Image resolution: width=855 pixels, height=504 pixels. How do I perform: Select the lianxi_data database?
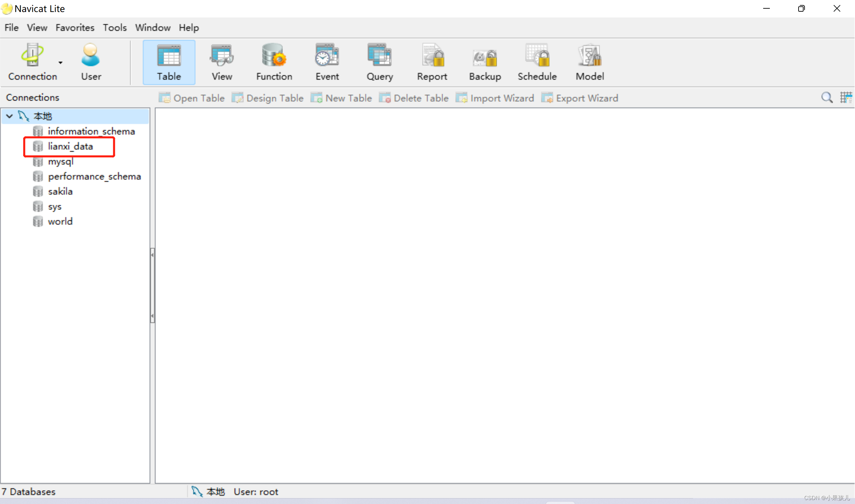click(x=70, y=147)
